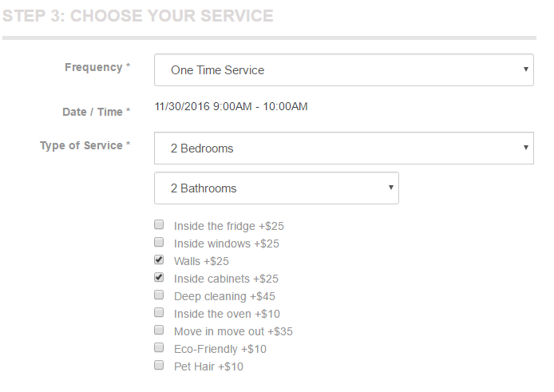Open the 2 Bathrooms dropdown

click(276, 188)
